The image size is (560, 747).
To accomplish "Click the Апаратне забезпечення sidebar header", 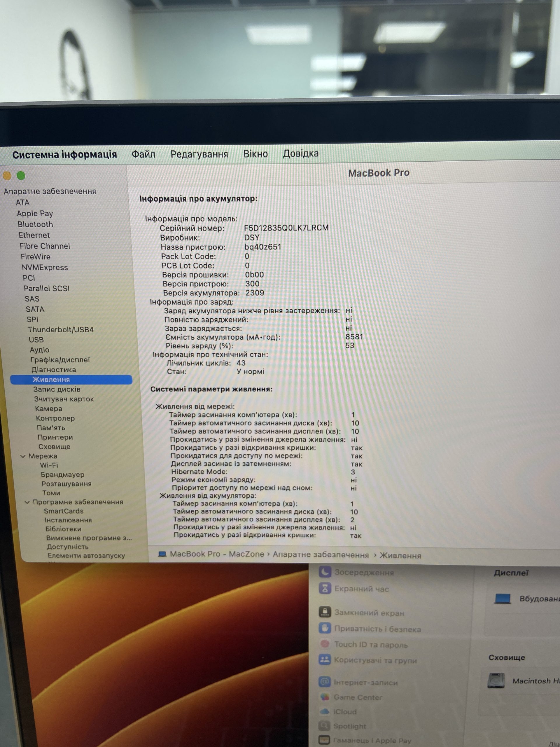I will tap(50, 191).
